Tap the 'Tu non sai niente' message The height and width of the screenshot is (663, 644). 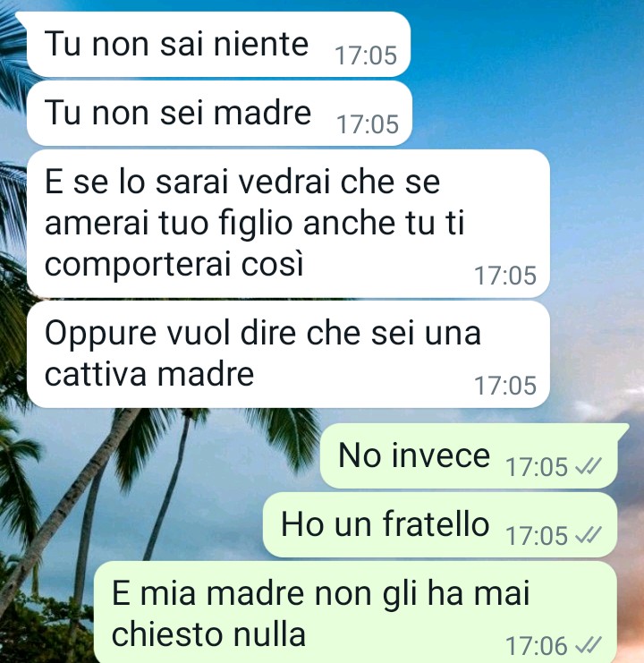pyautogui.click(x=216, y=45)
